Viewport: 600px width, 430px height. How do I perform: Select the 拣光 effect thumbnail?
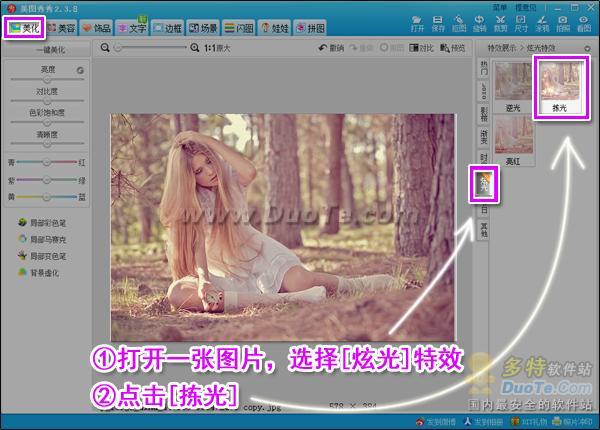click(x=561, y=88)
